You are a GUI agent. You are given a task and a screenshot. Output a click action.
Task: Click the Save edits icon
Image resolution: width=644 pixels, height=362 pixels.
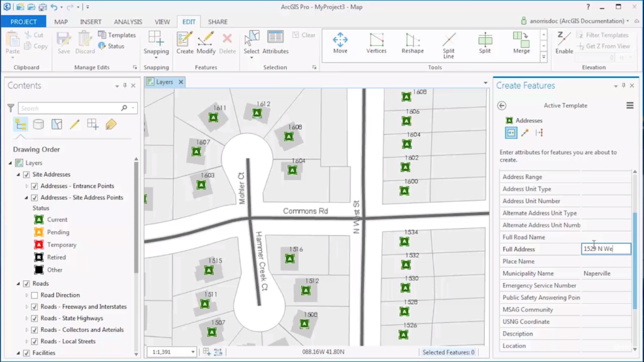[64, 43]
